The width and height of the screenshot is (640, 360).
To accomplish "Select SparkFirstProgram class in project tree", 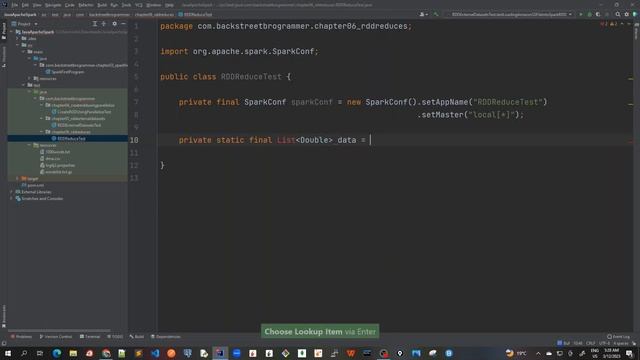I will (x=65, y=72).
